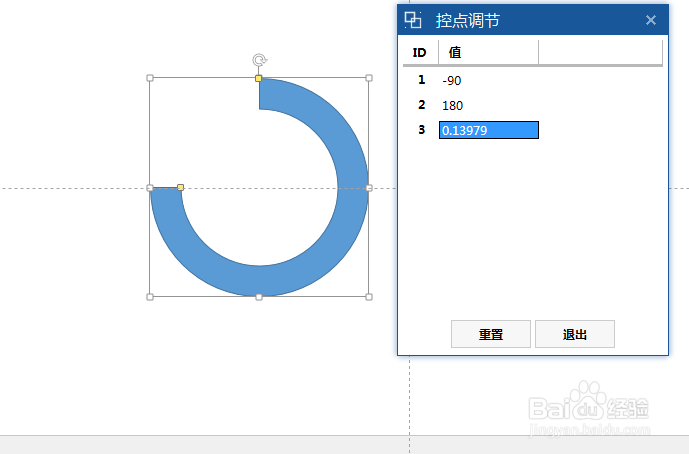
Task: Click yellow adjustment handle at arc's left end
Action: coord(180,187)
